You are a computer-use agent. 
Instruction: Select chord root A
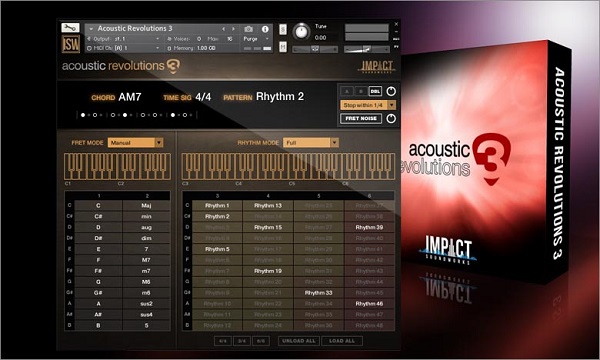98,303
